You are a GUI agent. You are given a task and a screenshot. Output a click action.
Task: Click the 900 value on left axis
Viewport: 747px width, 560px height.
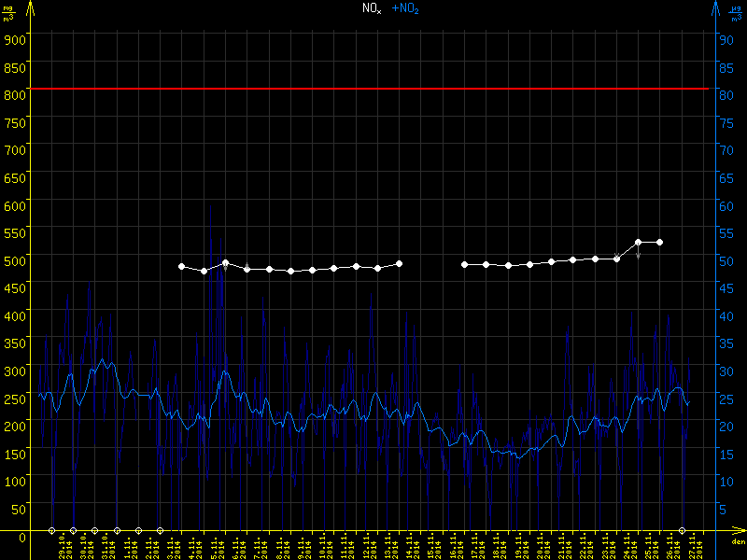point(14,39)
